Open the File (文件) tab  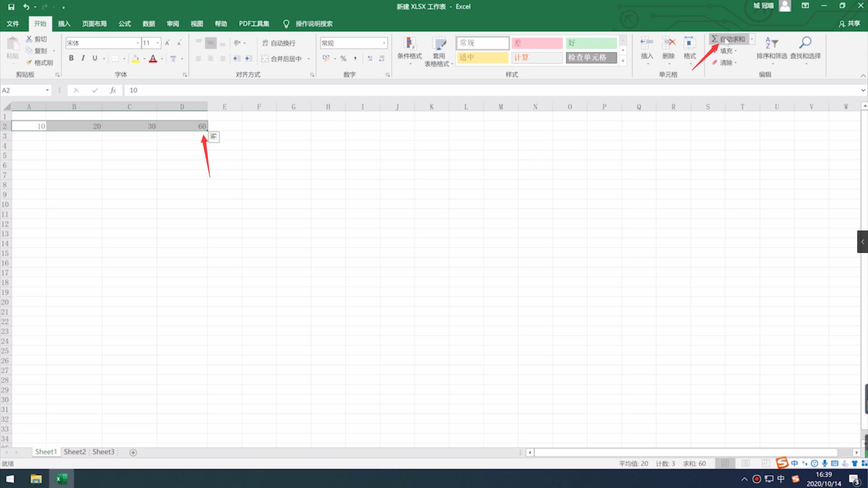(13, 23)
